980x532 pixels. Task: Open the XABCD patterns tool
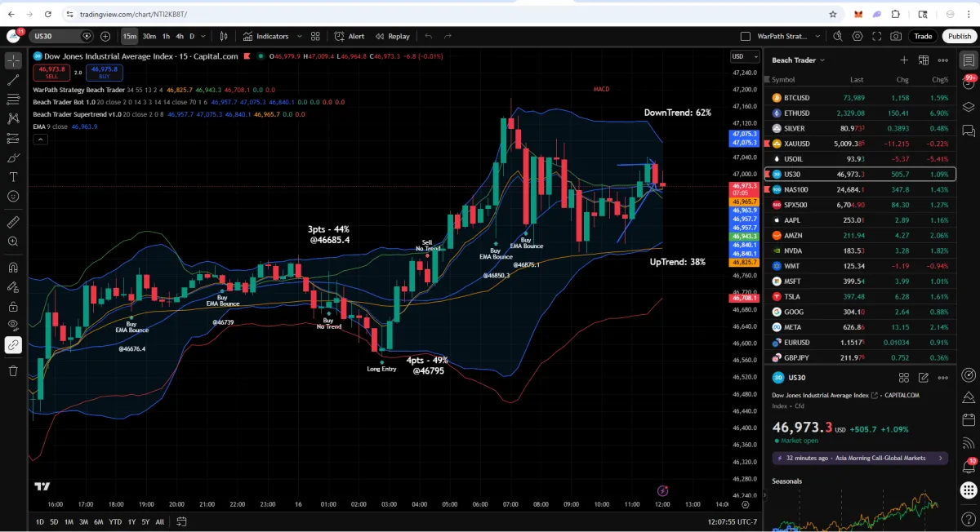pos(13,118)
